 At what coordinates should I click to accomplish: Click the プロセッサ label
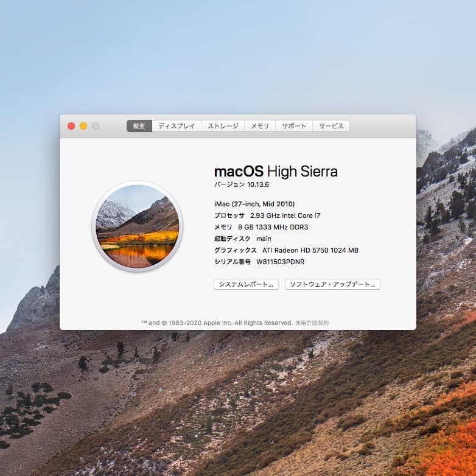229,215
